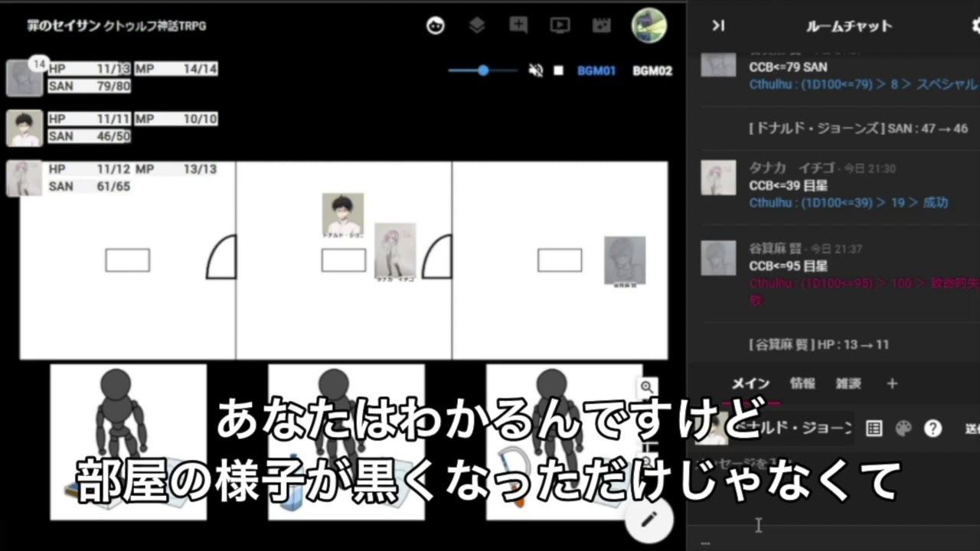
Task: Click the MP 10/10 status value
Action: [x=176, y=119]
